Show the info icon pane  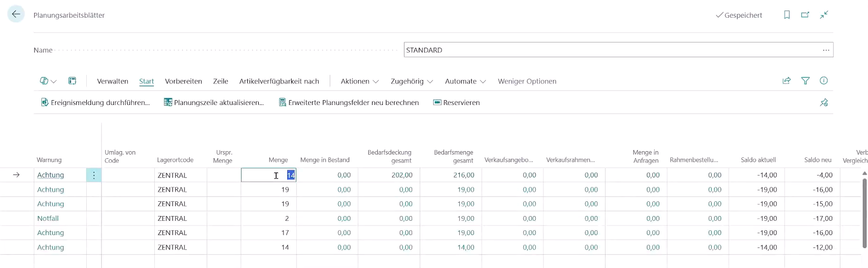point(824,81)
